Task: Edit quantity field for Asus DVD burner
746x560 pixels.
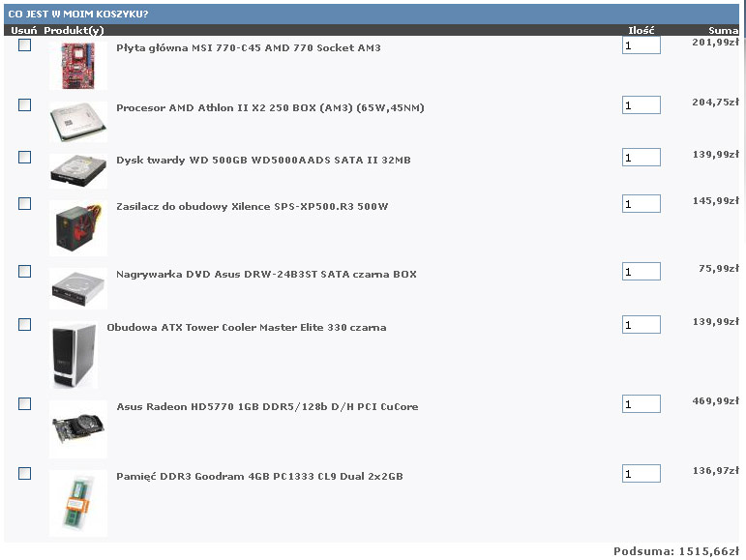Action: click(x=642, y=272)
